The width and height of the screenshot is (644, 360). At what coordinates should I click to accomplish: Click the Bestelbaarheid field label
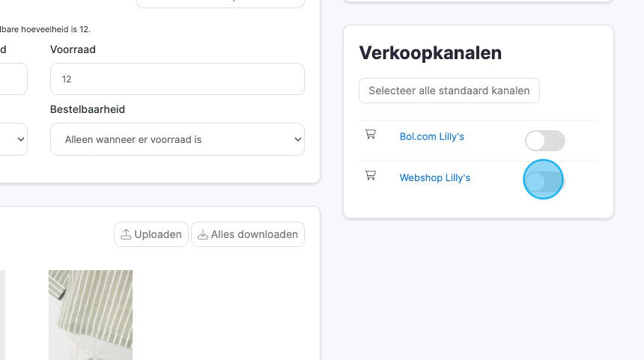click(88, 109)
